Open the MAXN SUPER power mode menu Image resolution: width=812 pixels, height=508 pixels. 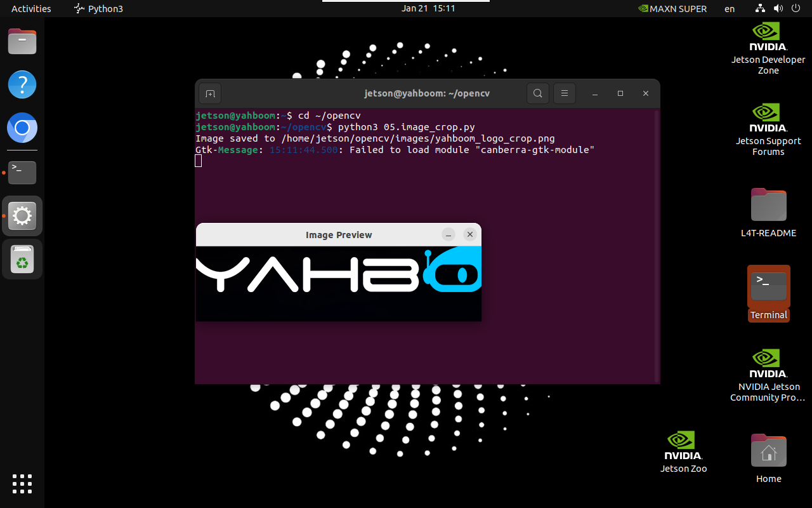point(672,9)
